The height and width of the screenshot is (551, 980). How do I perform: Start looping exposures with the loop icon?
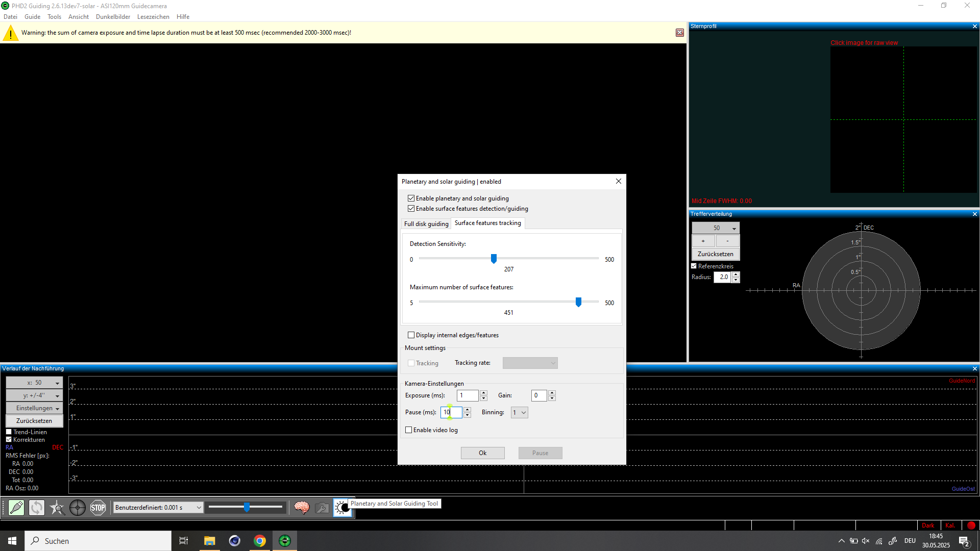click(x=37, y=508)
